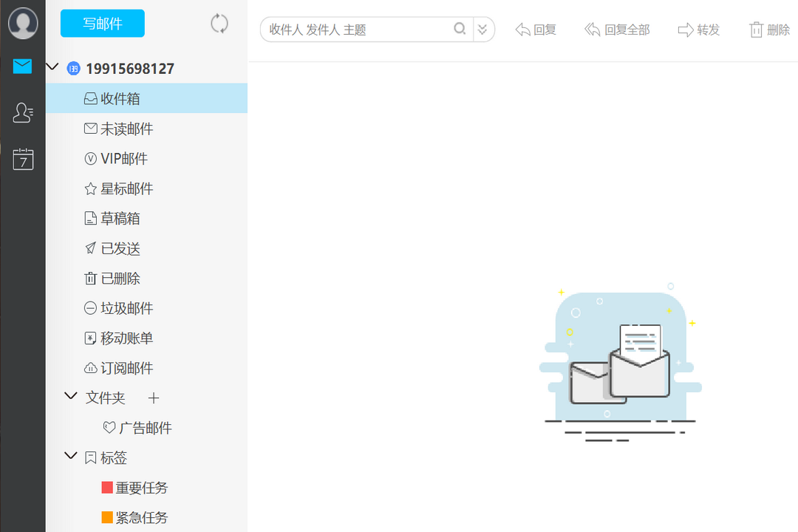The image size is (798, 532).
Task: Open the contacts sidebar icon
Action: pos(23,112)
